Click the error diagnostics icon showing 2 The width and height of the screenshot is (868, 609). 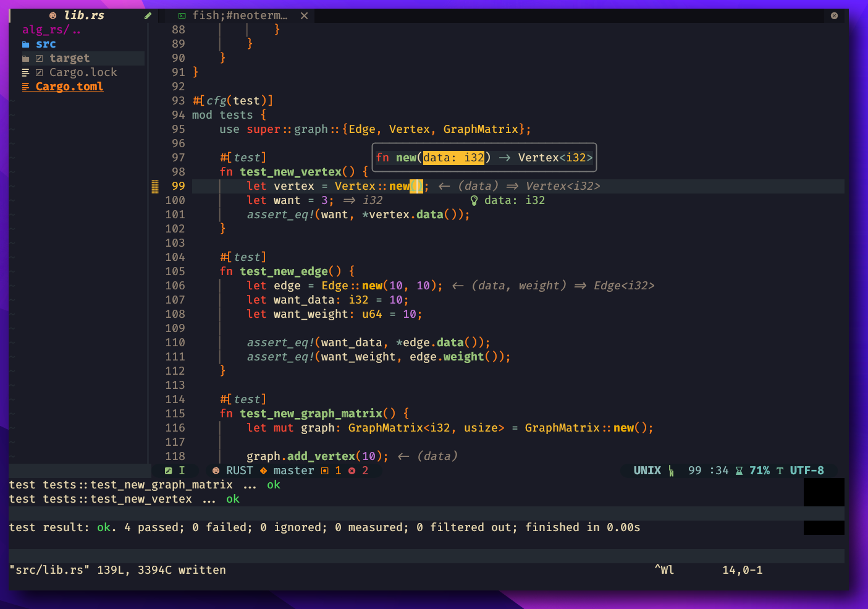(352, 471)
